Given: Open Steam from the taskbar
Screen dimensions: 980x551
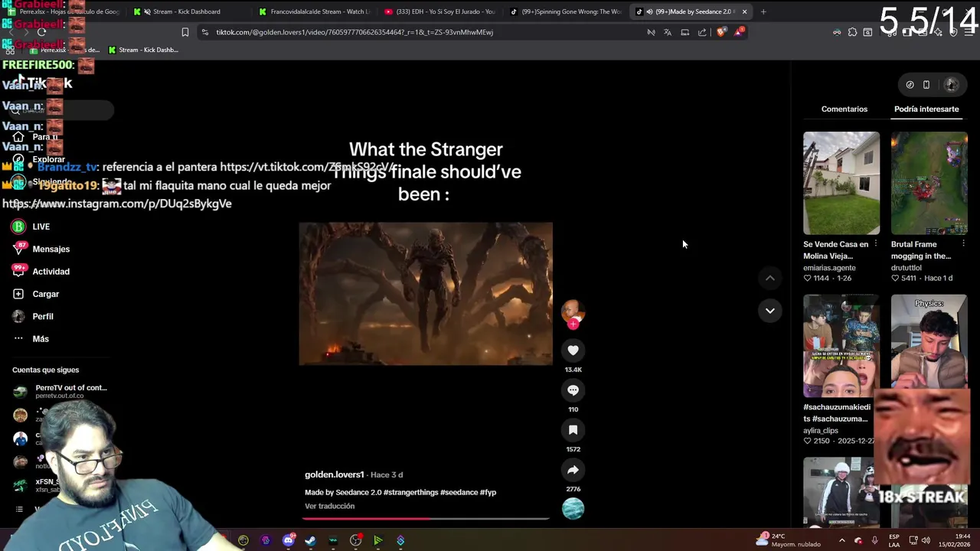Looking at the screenshot, I should tap(311, 540).
